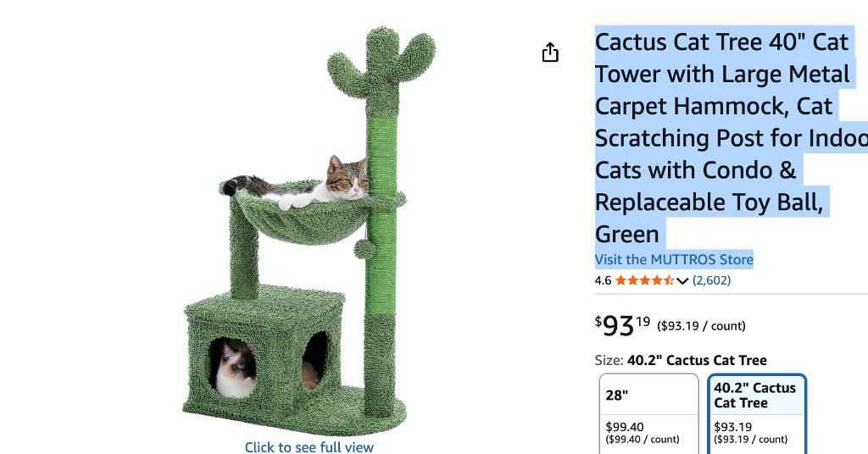Click the ($93.19 / count) unit price text
The width and height of the screenshot is (868, 454).
(x=701, y=326)
